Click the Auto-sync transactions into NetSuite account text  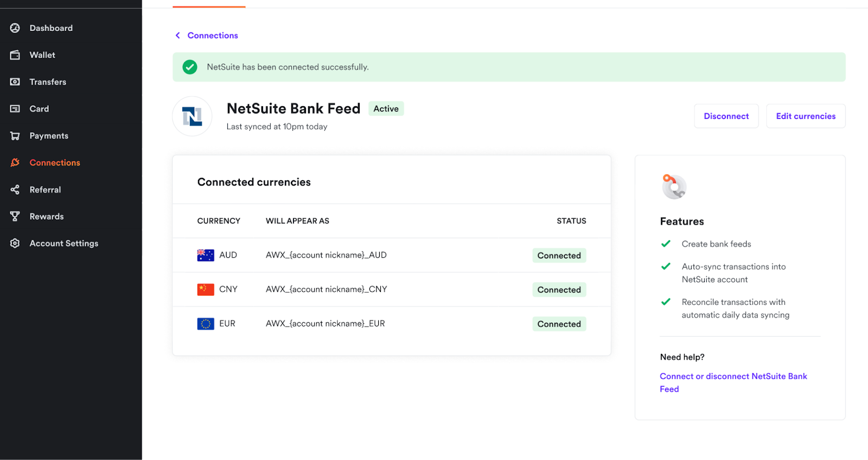click(733, 273)
